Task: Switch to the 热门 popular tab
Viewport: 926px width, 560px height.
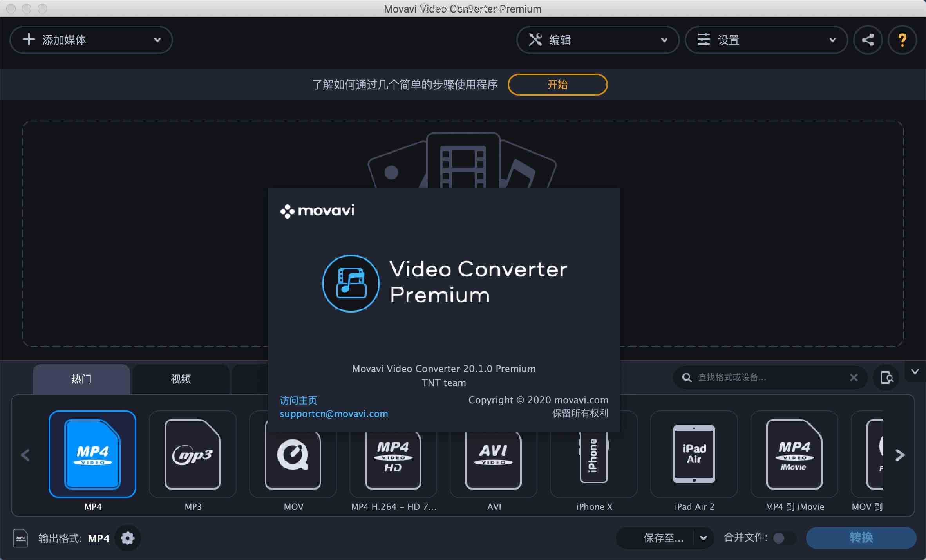Action: [81, 379]
